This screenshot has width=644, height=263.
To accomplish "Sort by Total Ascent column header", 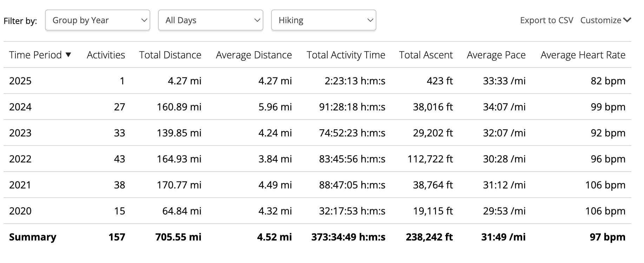I will [426, 55].
